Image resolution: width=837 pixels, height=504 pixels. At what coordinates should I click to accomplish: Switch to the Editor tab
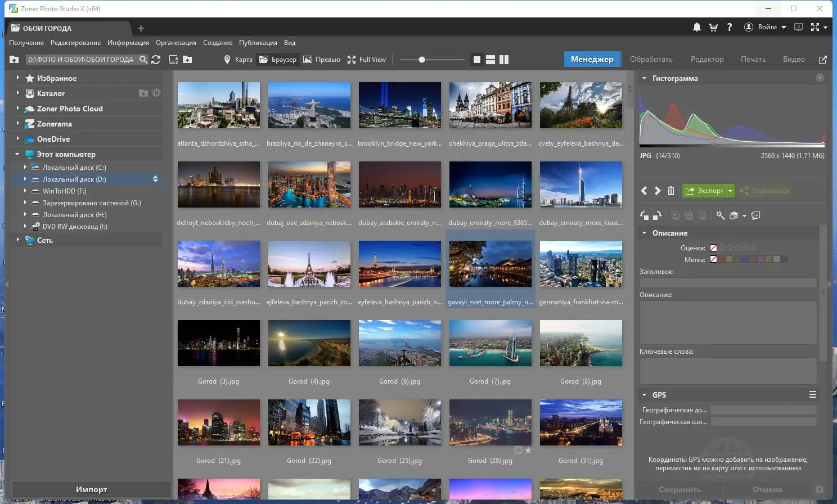pyautogui.click(x=707, y=60)
